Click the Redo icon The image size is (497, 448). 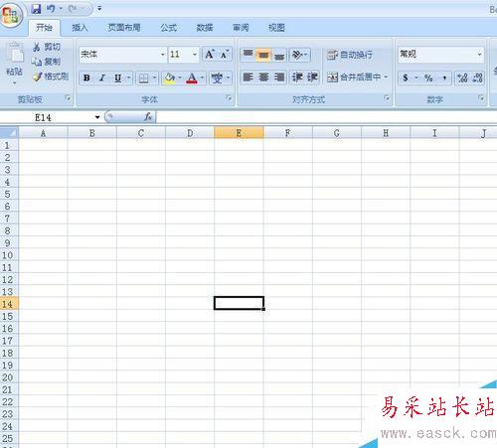pyautogui.click(x=73, y=9)
